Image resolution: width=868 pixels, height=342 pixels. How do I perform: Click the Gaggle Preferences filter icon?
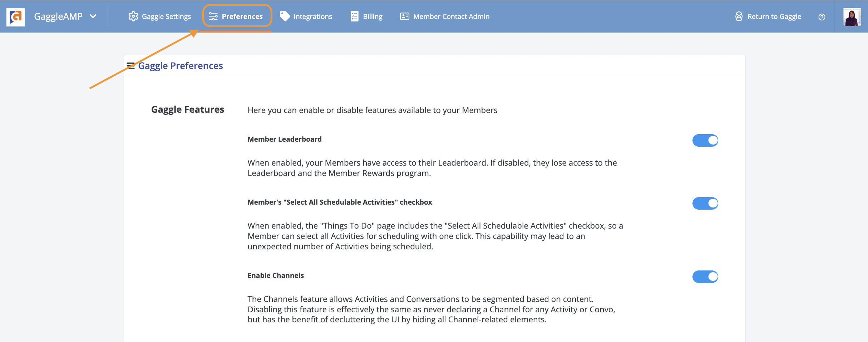[131, 65]
